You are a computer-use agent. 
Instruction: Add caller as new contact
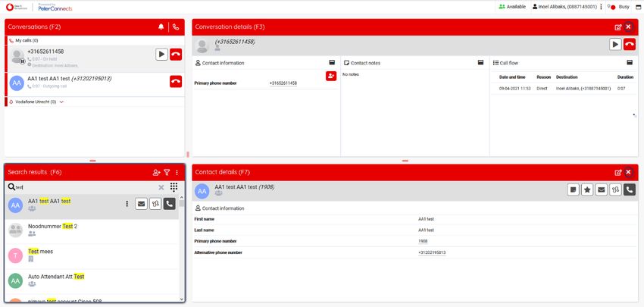(331, 76)
